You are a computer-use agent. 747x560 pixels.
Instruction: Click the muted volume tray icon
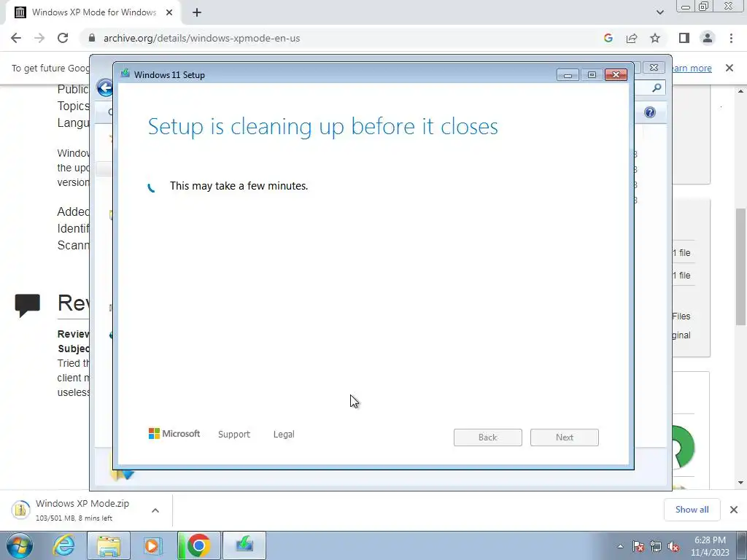pyautogui.click(x=673, y=546)
